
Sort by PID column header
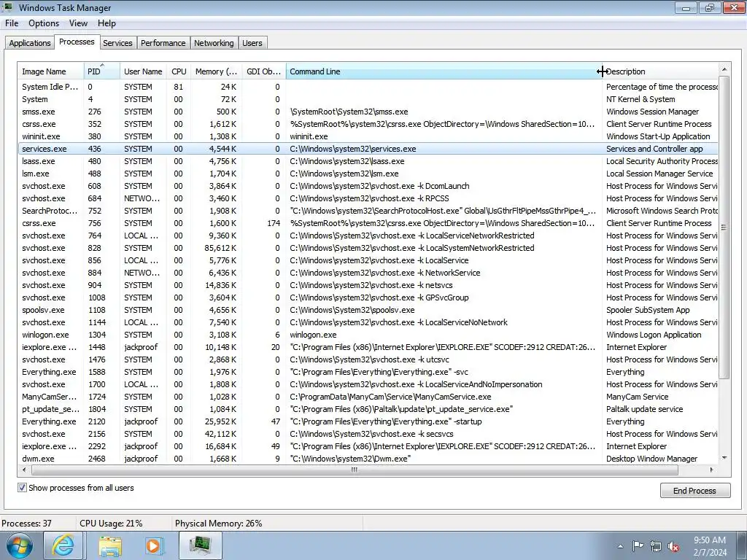pos(101,71)
